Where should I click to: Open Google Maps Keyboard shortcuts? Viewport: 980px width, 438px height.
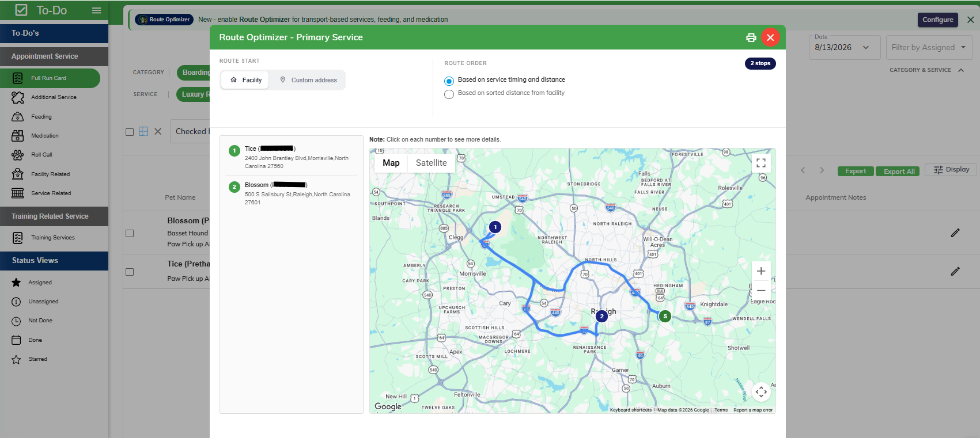[631, 410]
